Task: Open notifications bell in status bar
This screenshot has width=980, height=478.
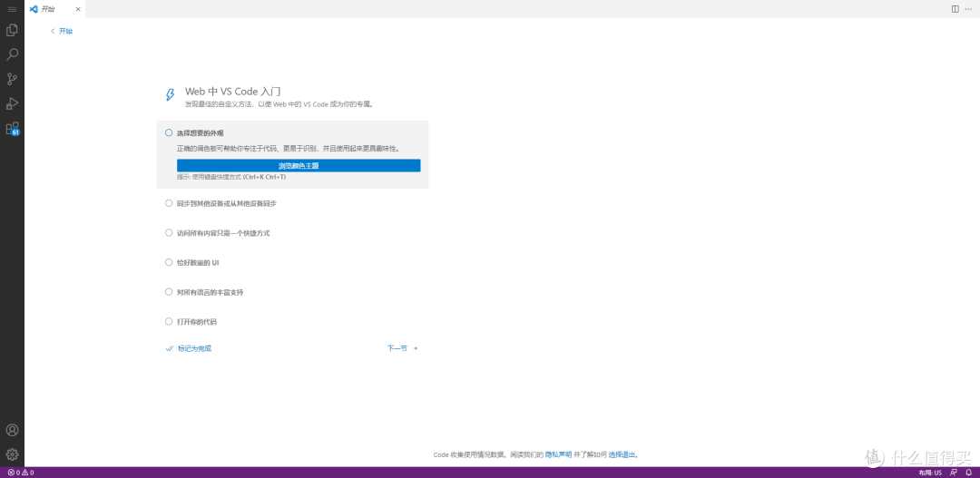Action: click(968, 473)
